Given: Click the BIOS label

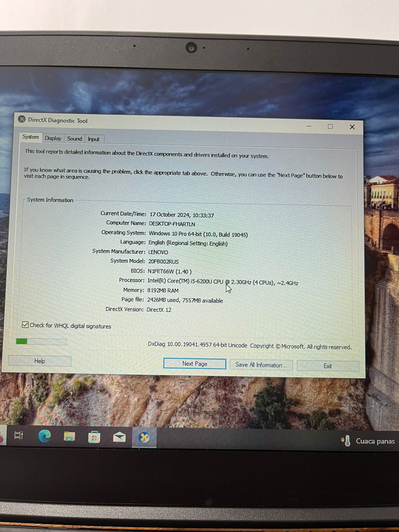Looking at the screenshot, I should pos(138,271).
